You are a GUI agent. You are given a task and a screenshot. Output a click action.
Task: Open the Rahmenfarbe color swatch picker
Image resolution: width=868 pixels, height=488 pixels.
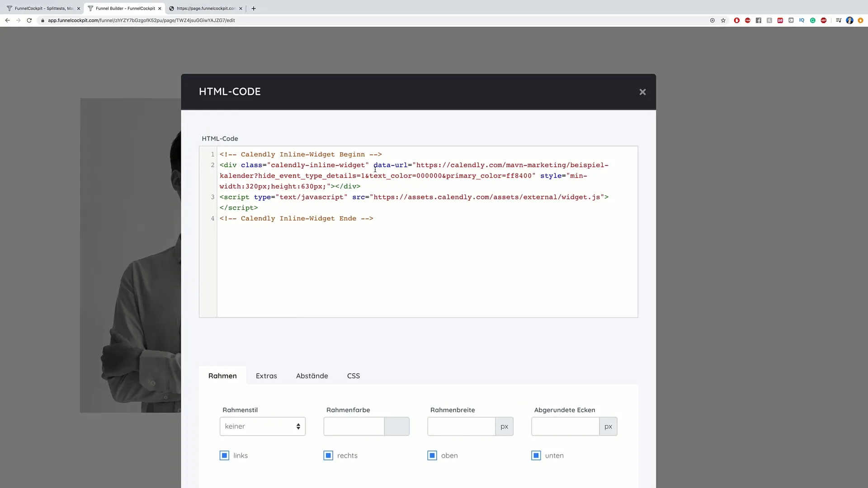tap(396, 426)
